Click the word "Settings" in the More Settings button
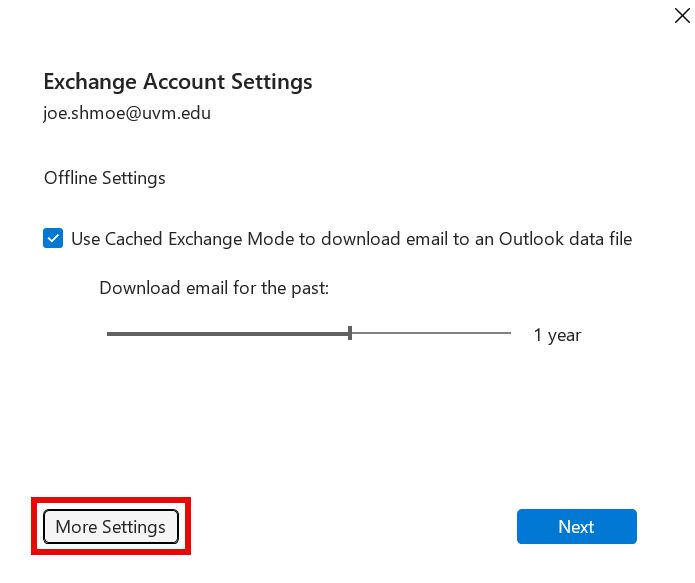This screenshot has height=583, width=695. pos(135,527)
